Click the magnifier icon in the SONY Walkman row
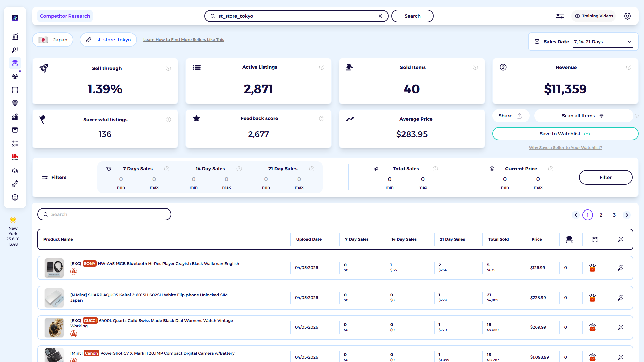The height and width of the screenshot is (362, 644). pyautogui.click(x=621, y=268)
